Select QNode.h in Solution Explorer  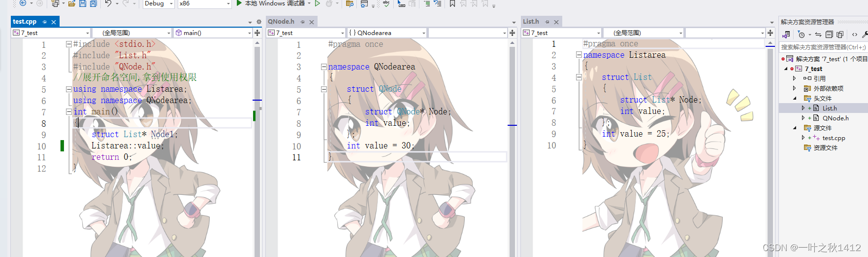[835, 118]
